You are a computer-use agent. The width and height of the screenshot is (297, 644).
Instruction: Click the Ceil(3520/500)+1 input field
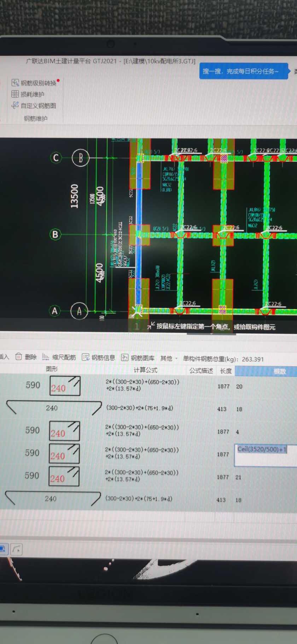266,455
